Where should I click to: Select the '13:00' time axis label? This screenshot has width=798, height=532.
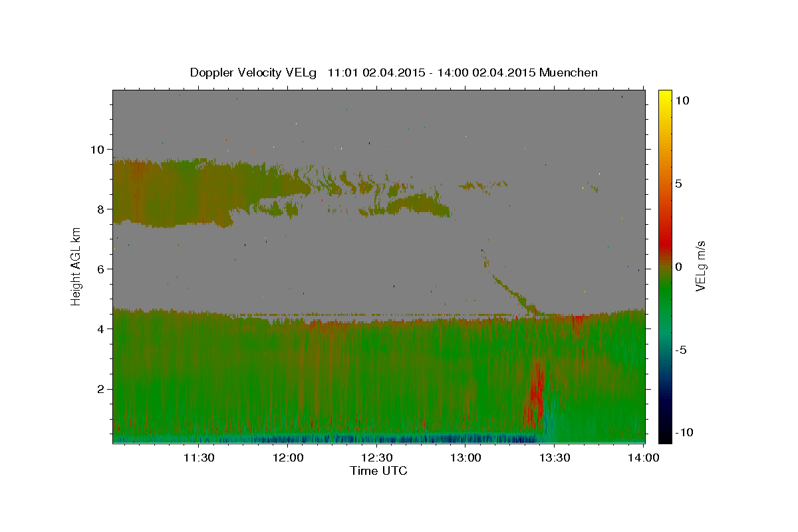tap(465, 458)
